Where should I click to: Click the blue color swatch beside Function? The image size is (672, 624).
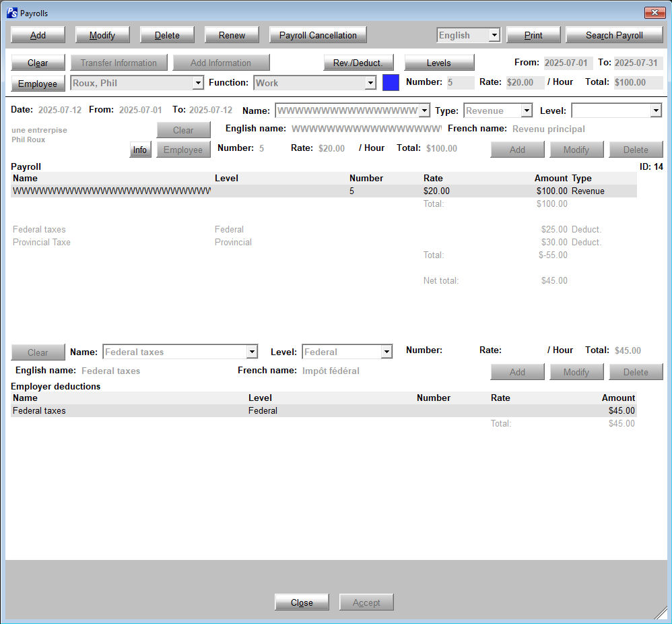coord(391,83)
